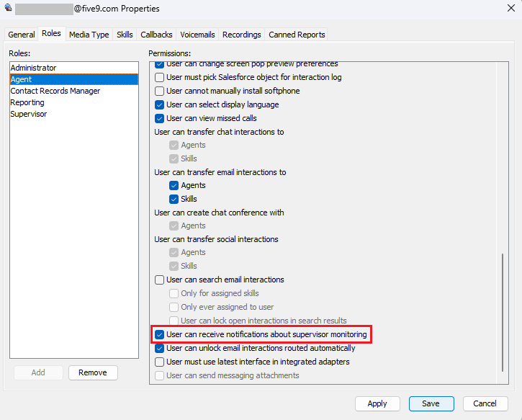Viewport: 522px width, 420px height.
Task: Toggle change screen pop preview preferences checkbox
Action: point(159,64)
